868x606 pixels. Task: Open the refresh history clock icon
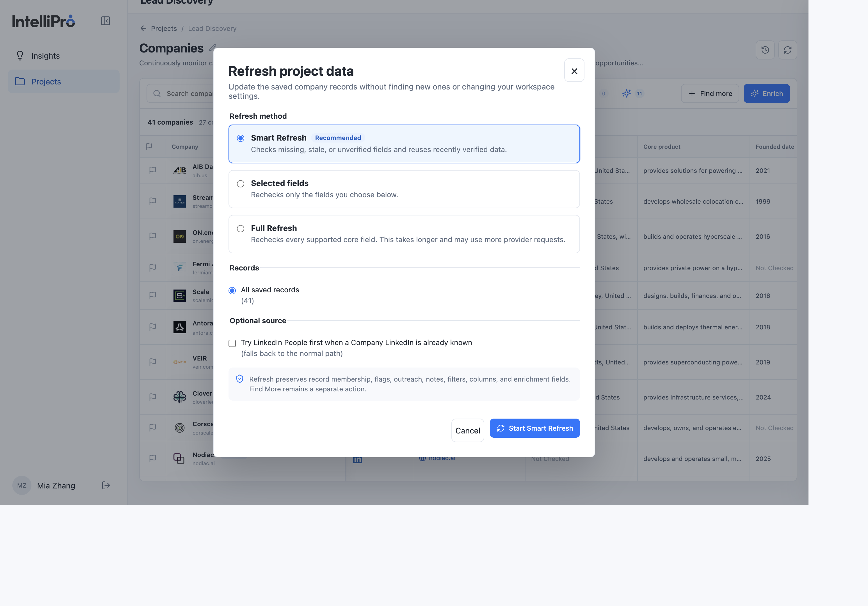point(765,50)
